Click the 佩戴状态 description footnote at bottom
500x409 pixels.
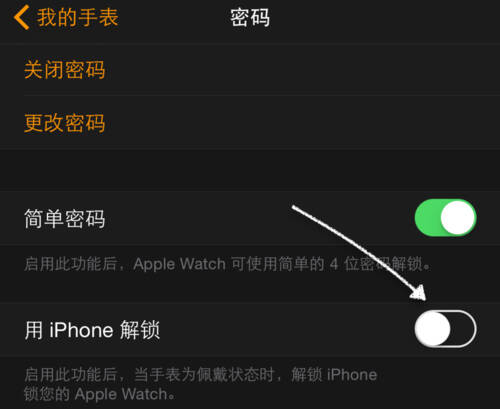[x=201, y=384]
